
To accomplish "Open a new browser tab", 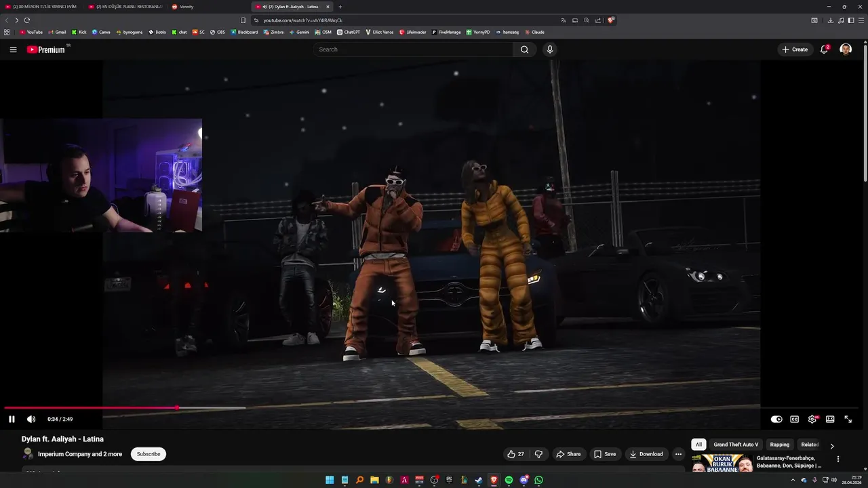I will pos(340,7).
